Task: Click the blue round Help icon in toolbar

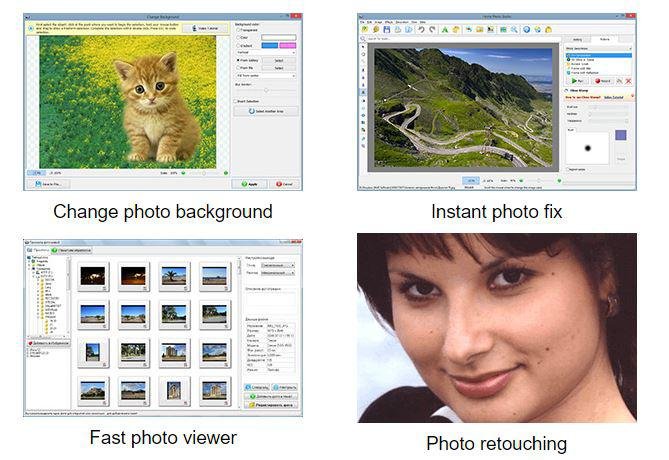Action: click(x=526, y=29)
